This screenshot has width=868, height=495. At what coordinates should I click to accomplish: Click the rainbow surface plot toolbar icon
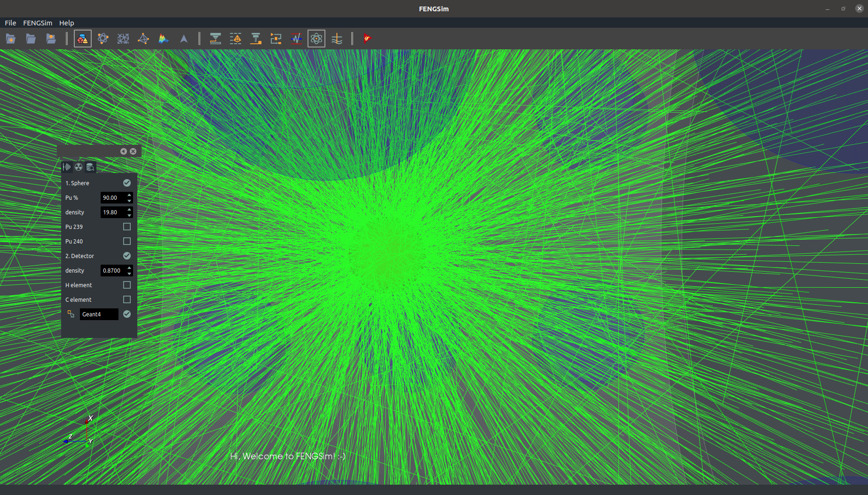[x=164, y=39]
